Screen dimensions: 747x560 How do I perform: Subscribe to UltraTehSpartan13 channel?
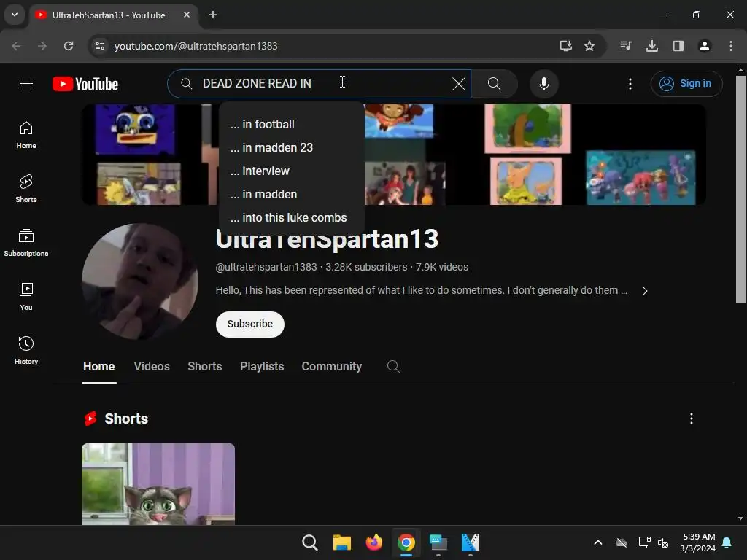point(249,324)
